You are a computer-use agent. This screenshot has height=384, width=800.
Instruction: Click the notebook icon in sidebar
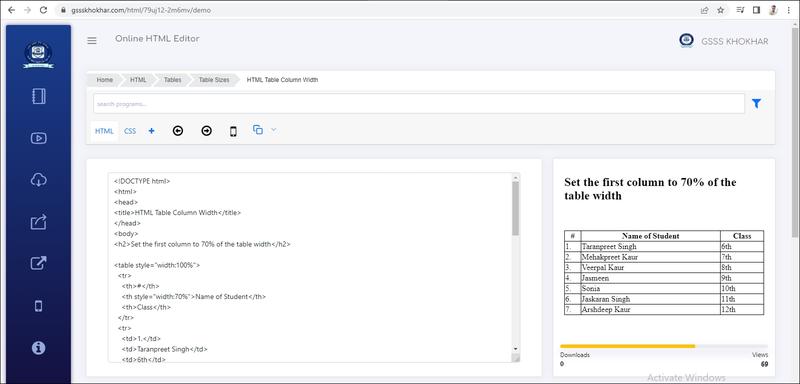39,96
